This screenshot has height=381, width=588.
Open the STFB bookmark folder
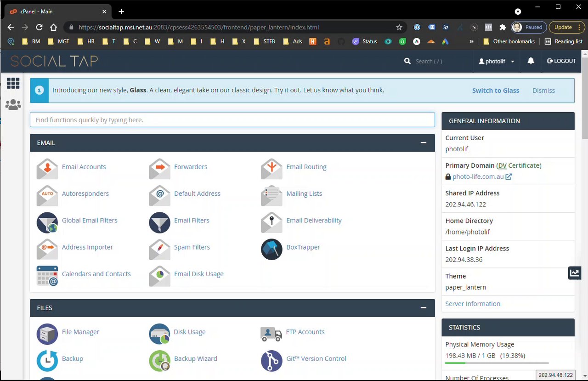coord(265,41)
